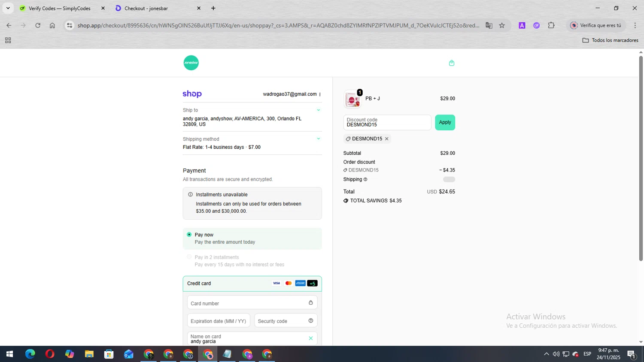The image size is (644, 362).
Task: Click the wadrogao37@gmail.com email text
Action: [x=290, y=94]
